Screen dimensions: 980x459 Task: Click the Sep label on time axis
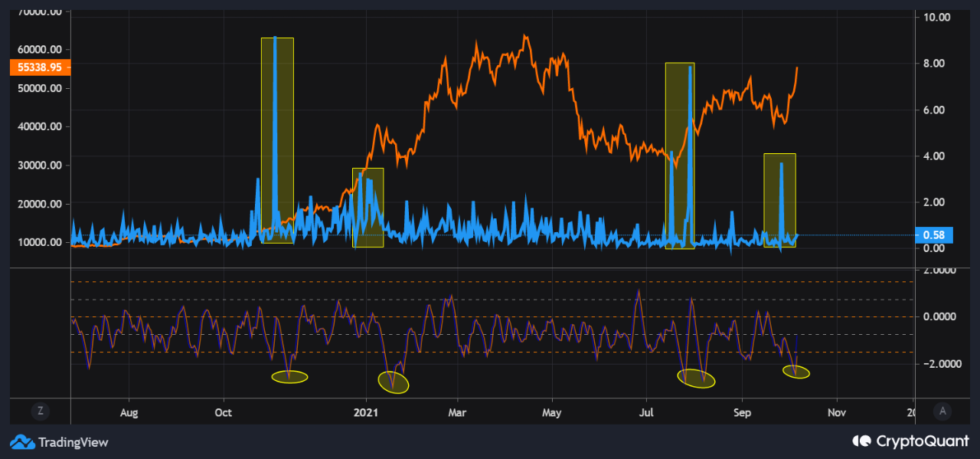click(741, 412)
